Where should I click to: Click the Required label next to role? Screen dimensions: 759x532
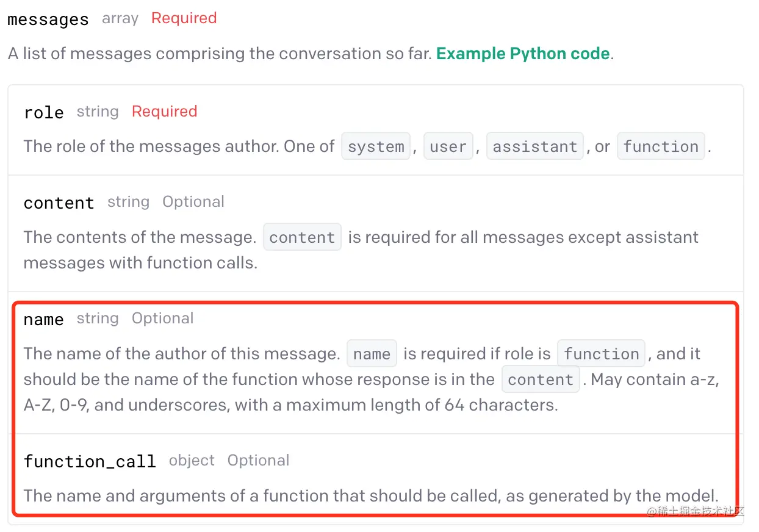coord(164,112)
